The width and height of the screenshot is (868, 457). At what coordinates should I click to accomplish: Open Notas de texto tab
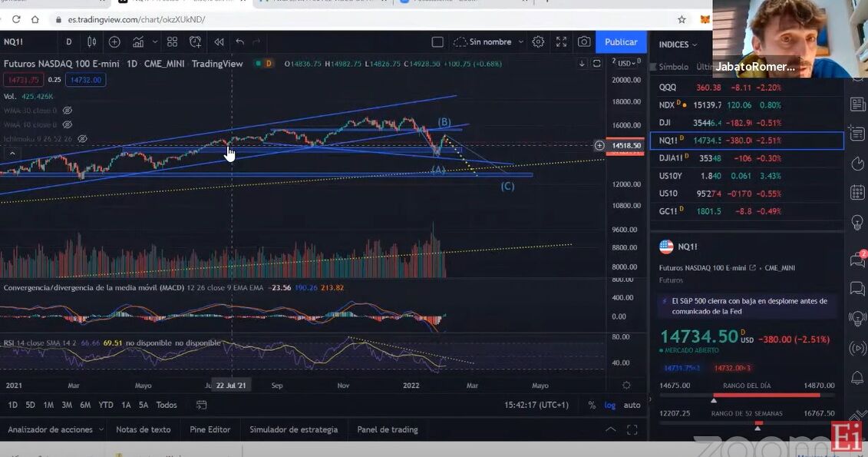coord(143,429)
